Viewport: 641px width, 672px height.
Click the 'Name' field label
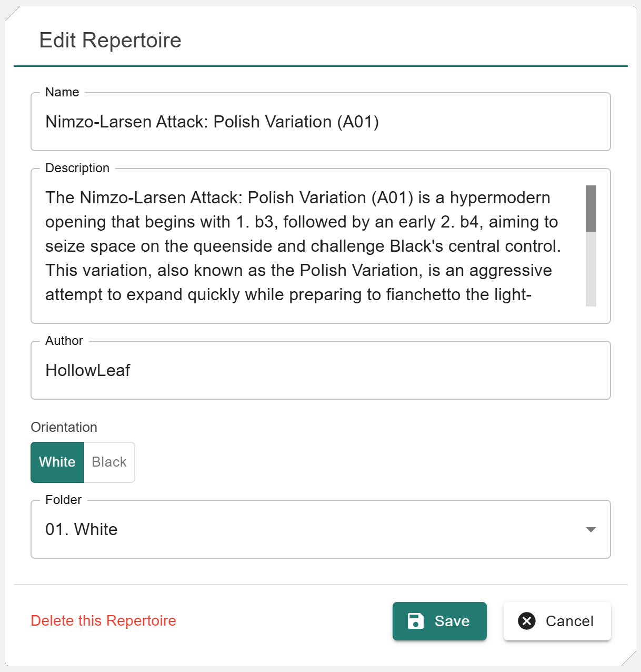click(62, 92)
